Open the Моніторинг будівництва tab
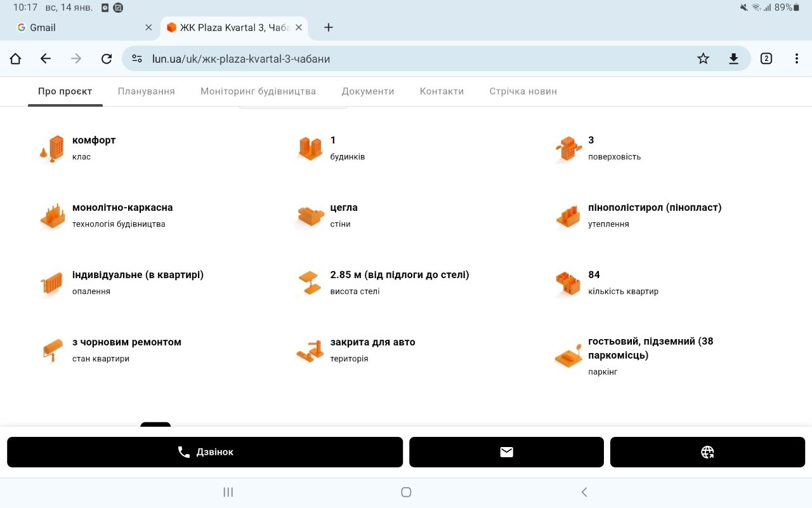Screen dimensions: 812x508 (258, 91)
